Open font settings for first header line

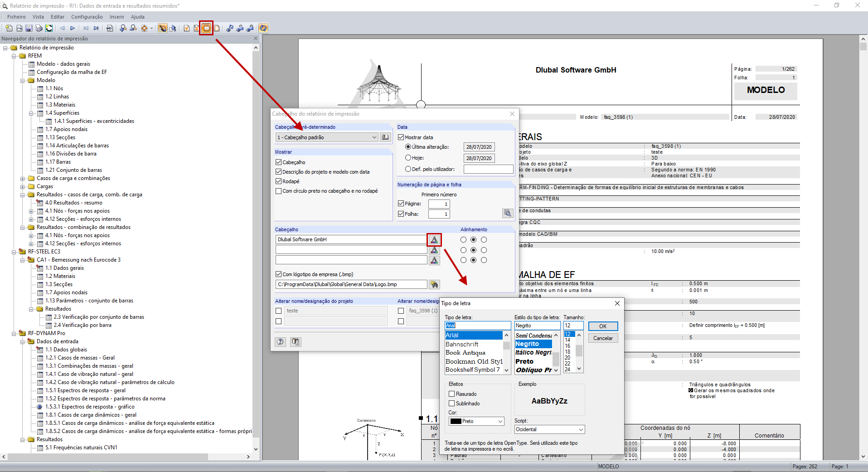point(434,239)
